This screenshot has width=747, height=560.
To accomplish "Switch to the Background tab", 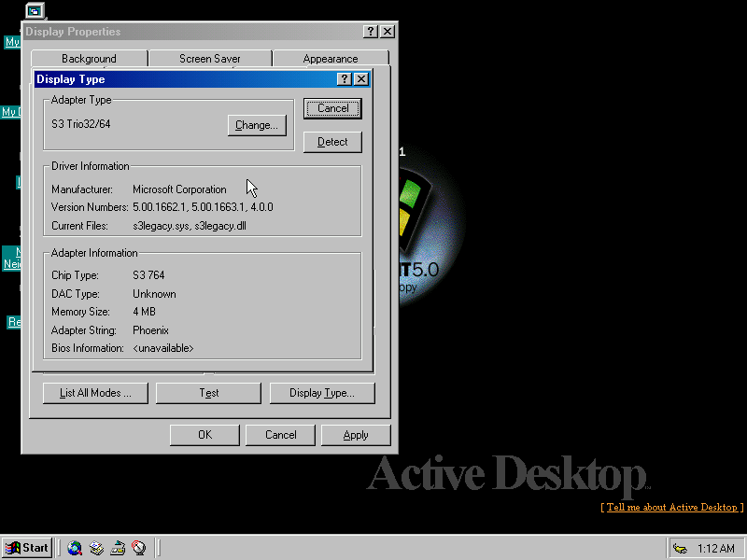I will click(x=89, y=59).
